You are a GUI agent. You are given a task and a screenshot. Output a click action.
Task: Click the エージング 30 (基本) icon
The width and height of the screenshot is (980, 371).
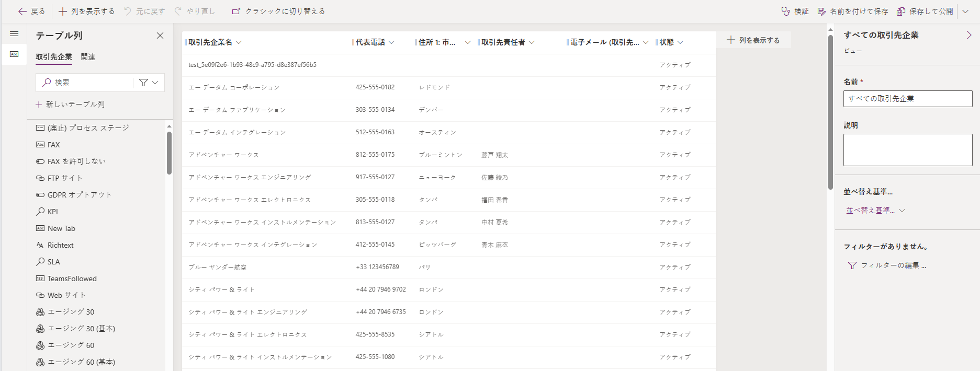[40, 329]
